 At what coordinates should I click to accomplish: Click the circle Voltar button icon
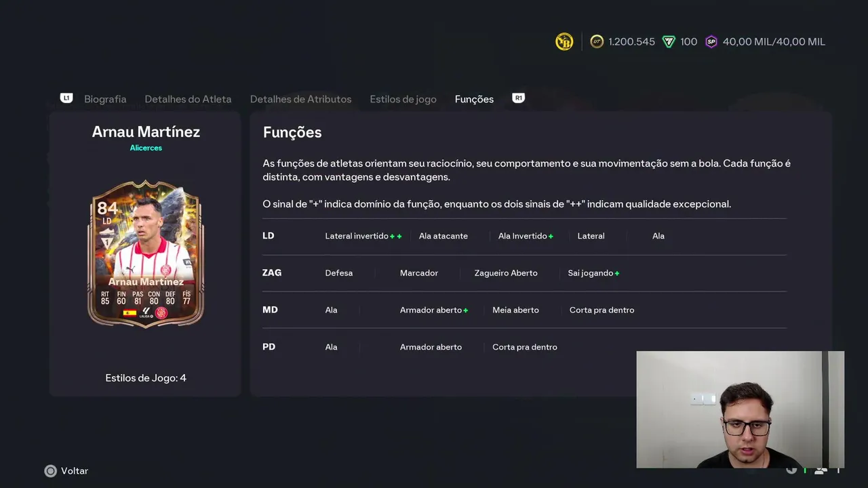(x=50, y=471)
